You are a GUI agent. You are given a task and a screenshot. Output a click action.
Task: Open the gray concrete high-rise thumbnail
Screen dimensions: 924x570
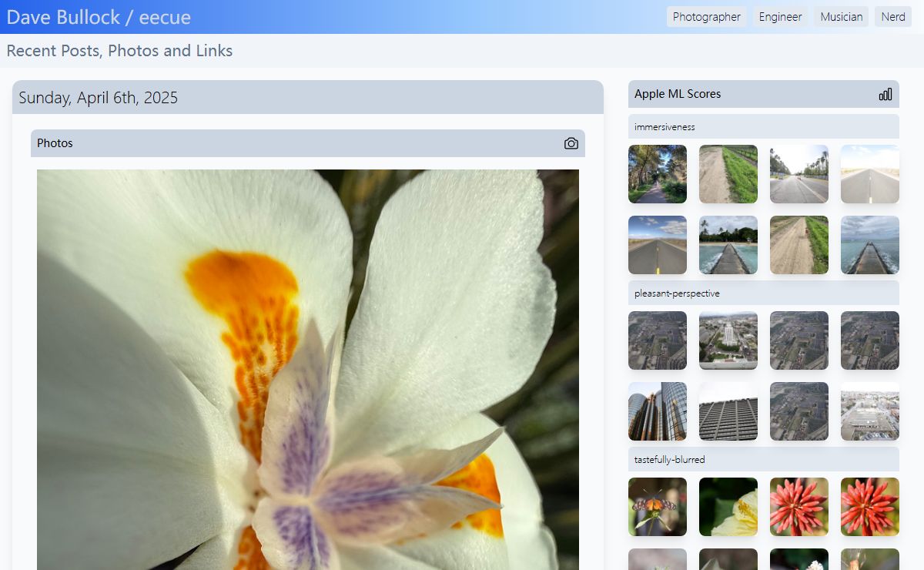click(728, 411)
